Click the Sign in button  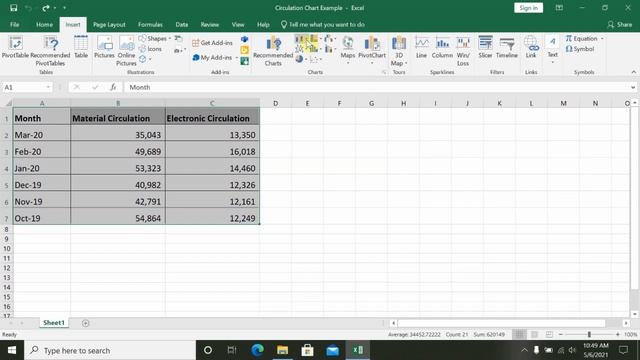point(529,8)
